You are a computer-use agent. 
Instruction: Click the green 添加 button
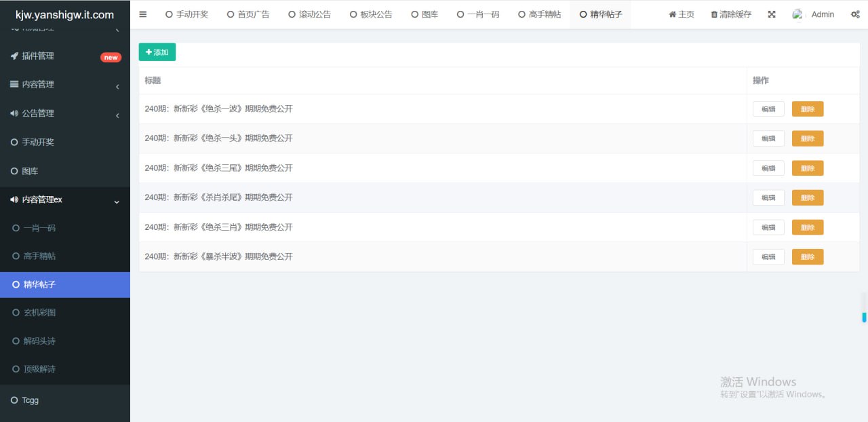pos(157,52)
